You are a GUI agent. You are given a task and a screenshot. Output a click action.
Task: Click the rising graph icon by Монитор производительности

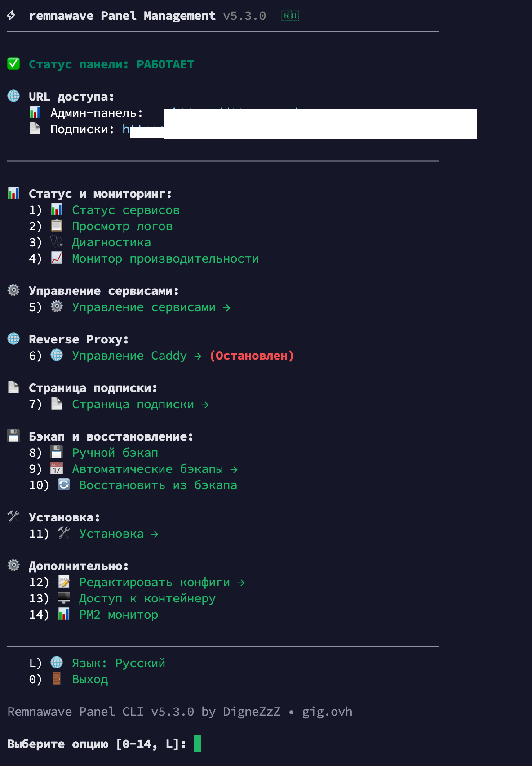(x=57, y=258)
